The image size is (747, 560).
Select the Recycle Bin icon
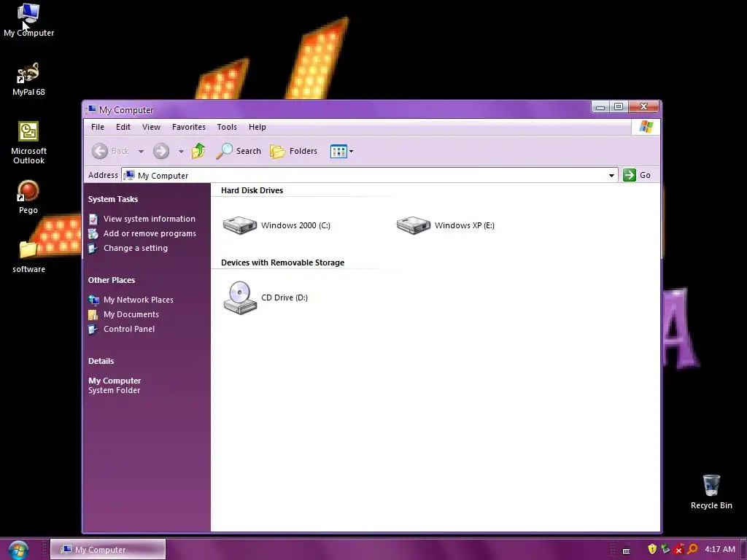pos(711,492)
